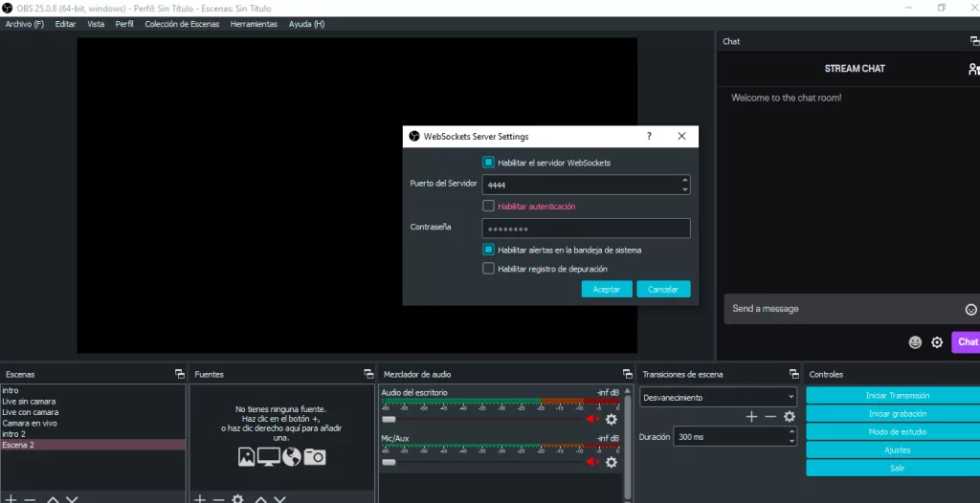Open the Ayuda (H) menu

point(306,24)
